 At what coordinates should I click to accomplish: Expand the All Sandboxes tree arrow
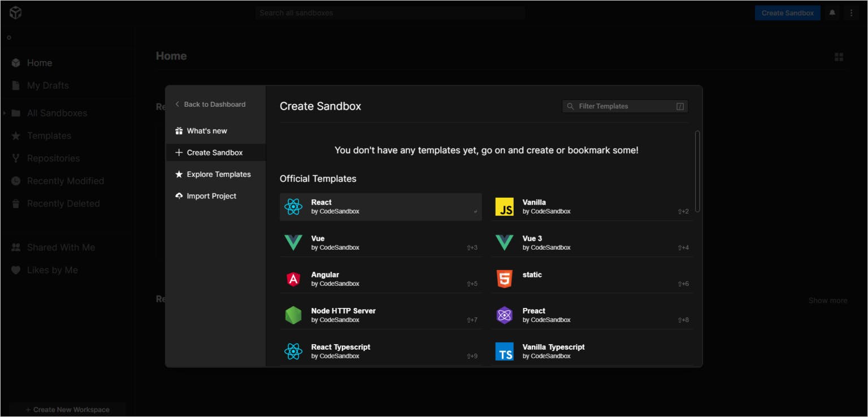(x=5, y=113)
